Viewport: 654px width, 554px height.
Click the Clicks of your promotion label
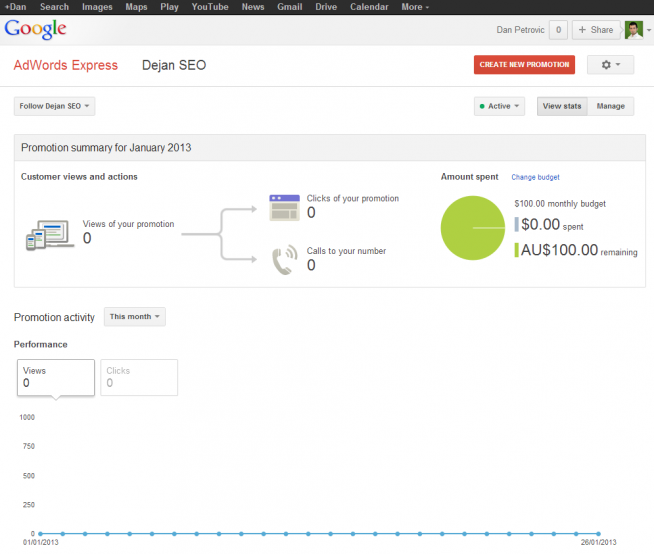353,198
